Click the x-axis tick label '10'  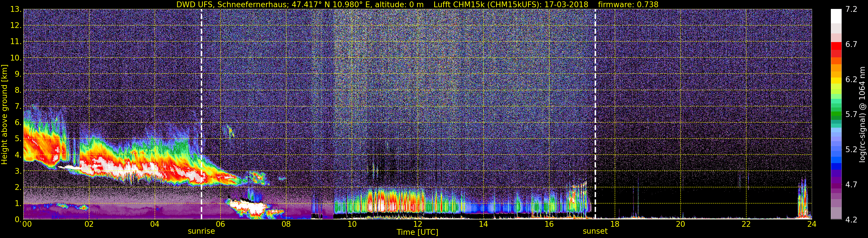click(352, 224)
